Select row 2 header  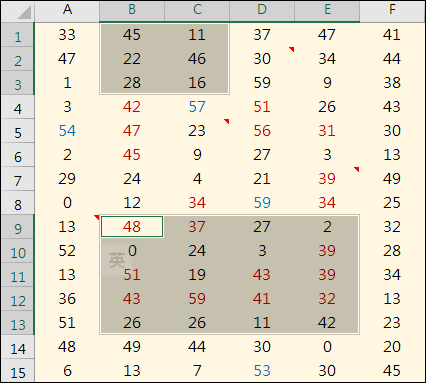(18, 59)
